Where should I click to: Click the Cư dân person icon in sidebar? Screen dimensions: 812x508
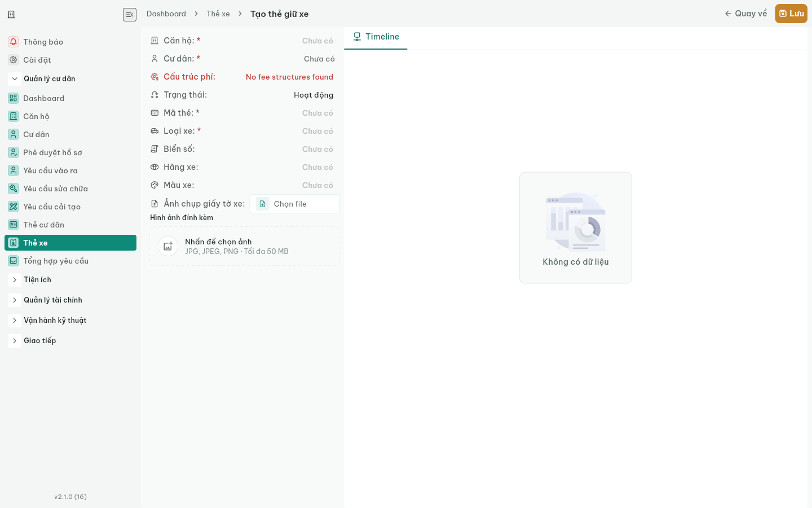tap(14, 134)
